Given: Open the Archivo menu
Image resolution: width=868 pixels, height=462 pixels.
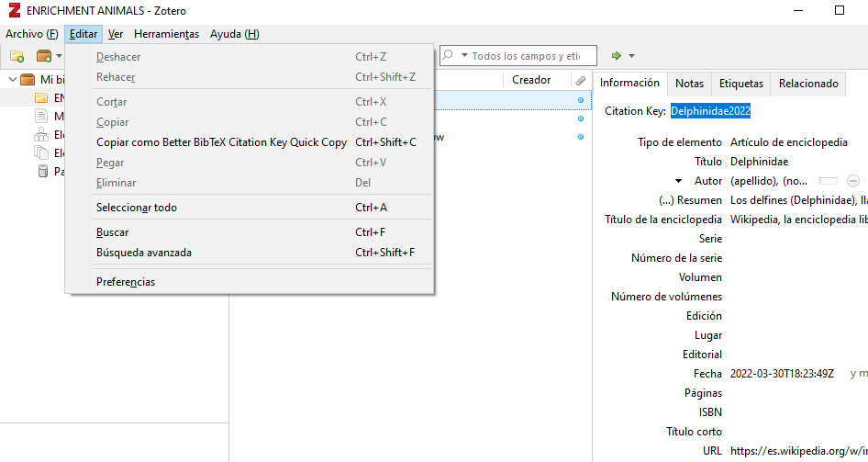Looking at the screenshot, I should click(31, 34).
